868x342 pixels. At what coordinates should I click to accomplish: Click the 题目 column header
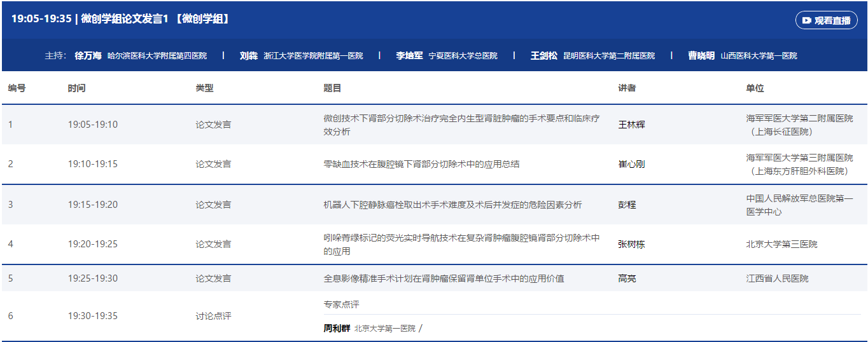(x=332, y=88)
